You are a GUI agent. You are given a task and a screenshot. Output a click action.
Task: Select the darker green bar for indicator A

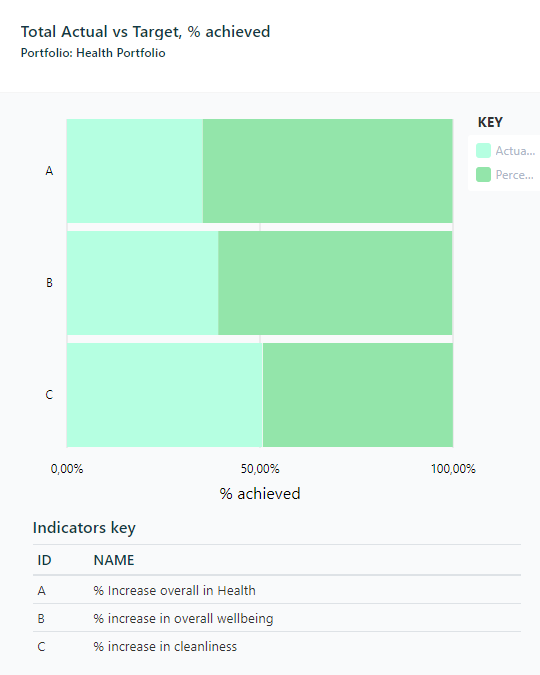(328, 171)
